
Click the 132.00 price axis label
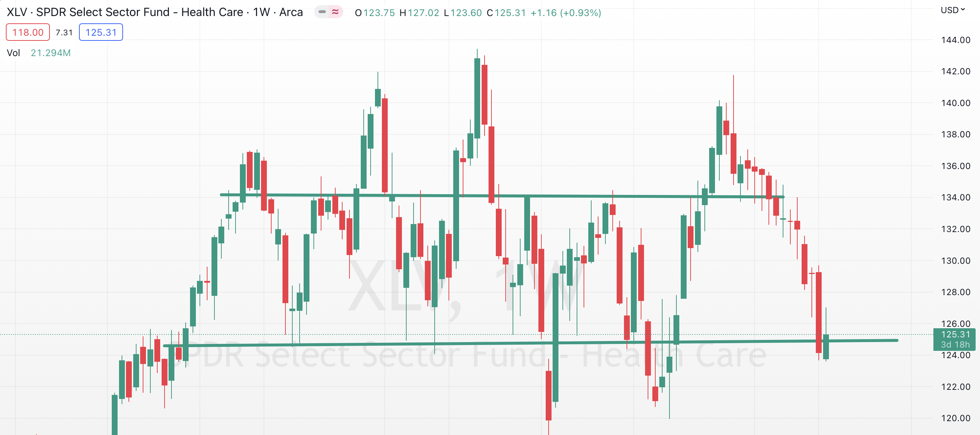(956, 229)
